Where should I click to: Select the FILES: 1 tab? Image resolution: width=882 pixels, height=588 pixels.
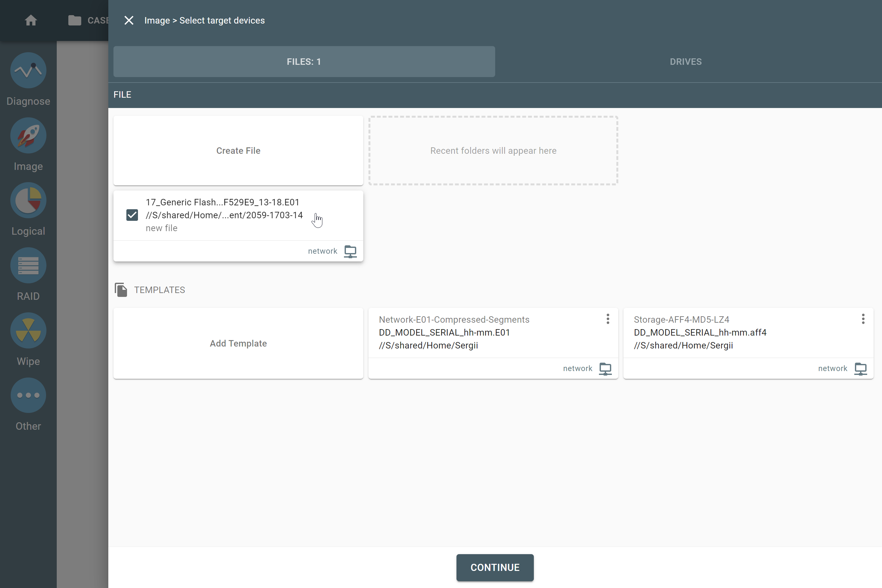(304, 62)
